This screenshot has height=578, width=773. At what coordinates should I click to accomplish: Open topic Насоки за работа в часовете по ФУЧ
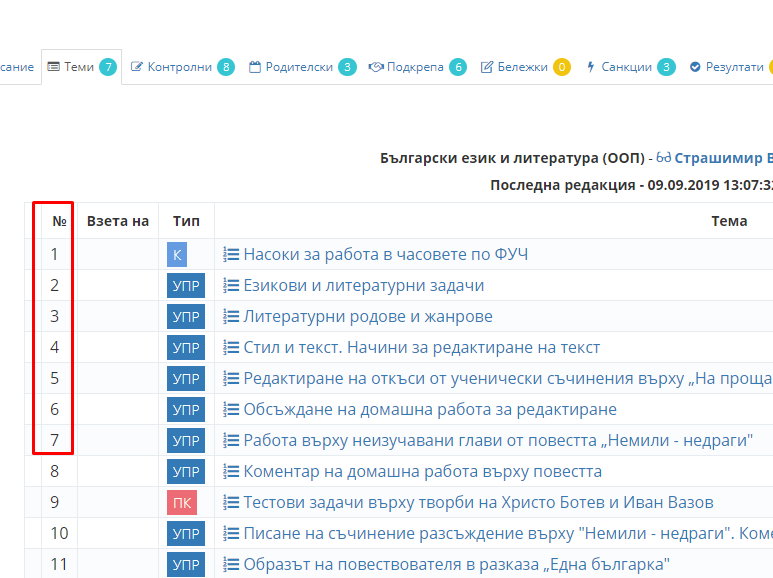tap(386, 254)
